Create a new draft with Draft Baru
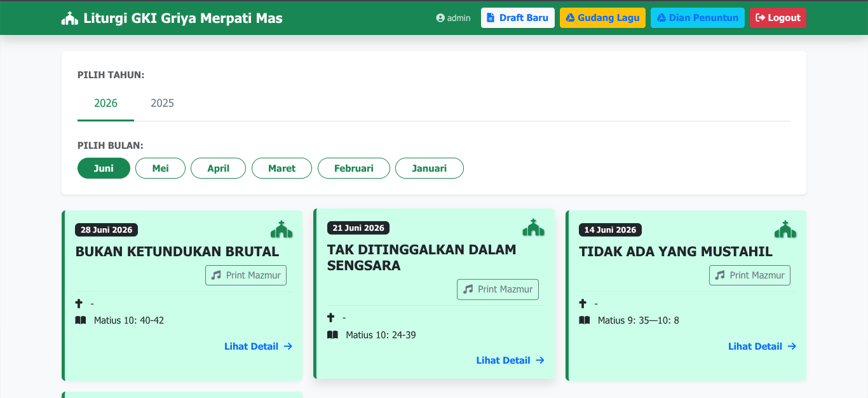868x398 pixels. pos(518,18)
